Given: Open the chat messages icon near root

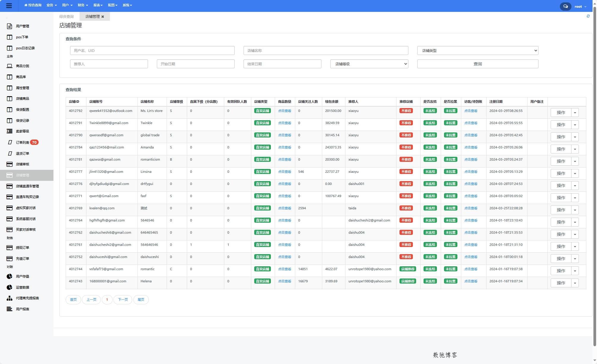Looking at the screenshot, I should point(565,6).
